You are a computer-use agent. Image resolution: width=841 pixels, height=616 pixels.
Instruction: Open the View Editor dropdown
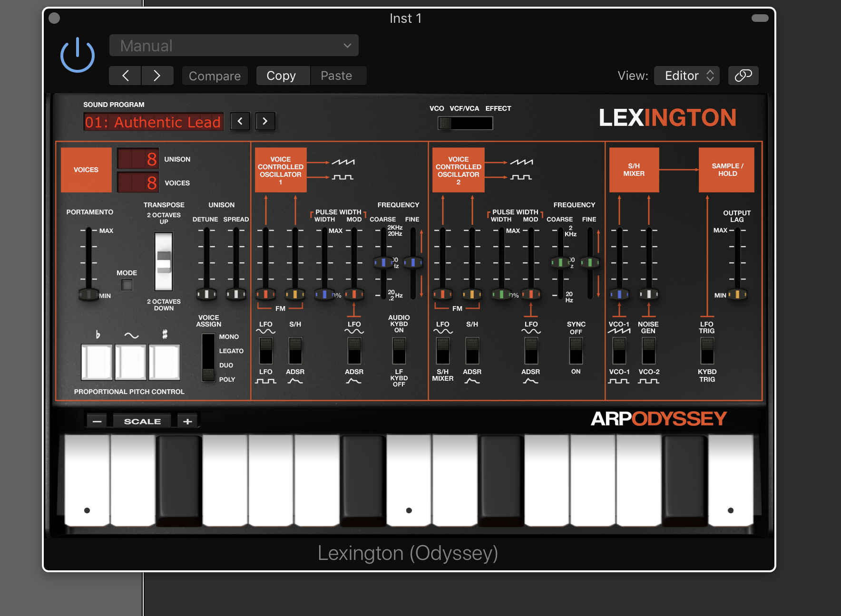[x=686, y=76]
